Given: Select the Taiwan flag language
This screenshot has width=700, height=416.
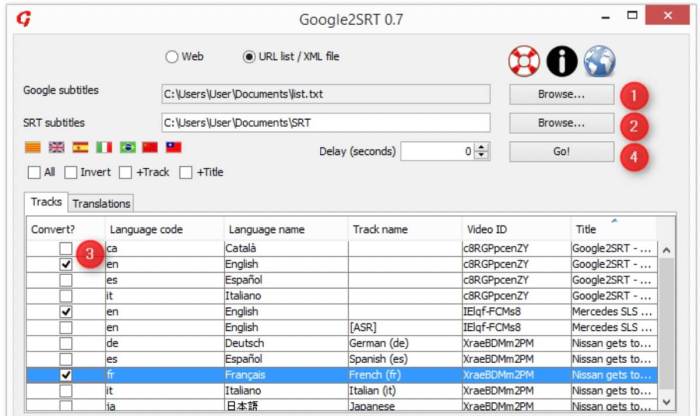Looking at the screenshot, I should pos(174,147).
